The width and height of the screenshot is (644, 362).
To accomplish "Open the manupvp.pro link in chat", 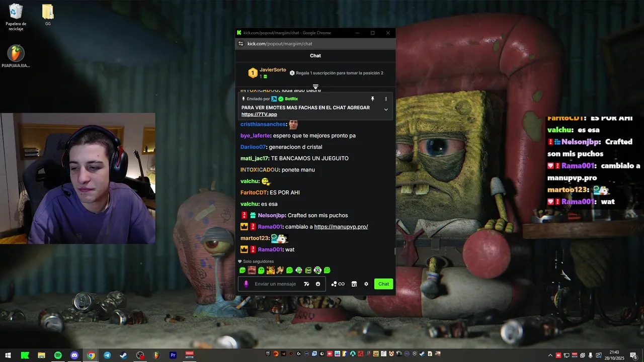I will (341, 227).
